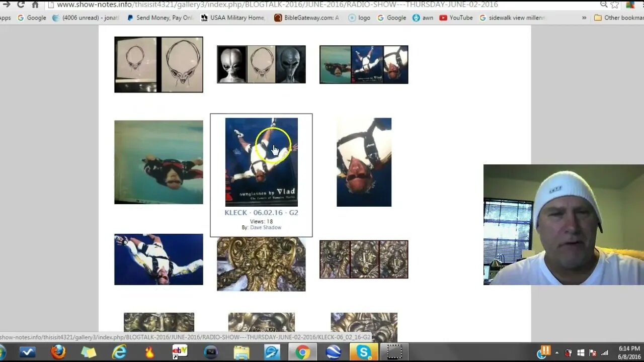Image resolution: width=644 pixels, height=362 pixels.
Task: Open the Other bookmarks folder
Action: click(619, 18)
